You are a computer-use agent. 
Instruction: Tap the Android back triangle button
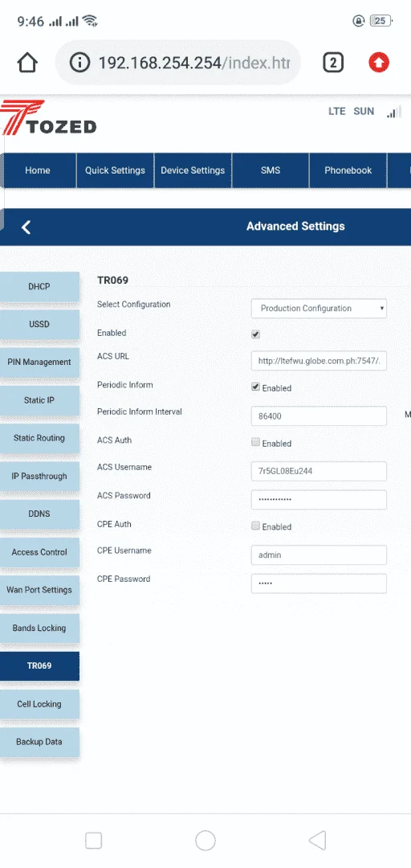(318, 841)
